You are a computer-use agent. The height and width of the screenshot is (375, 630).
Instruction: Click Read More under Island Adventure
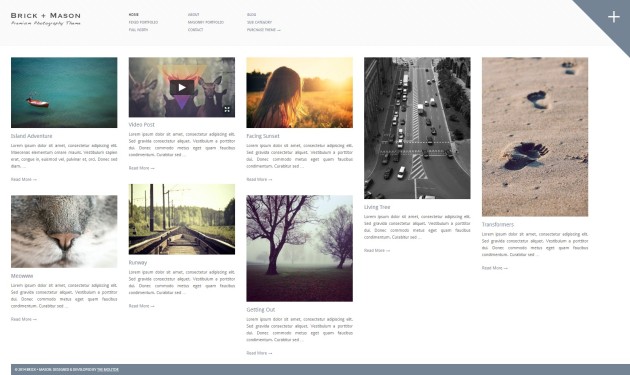pos(24,179)
